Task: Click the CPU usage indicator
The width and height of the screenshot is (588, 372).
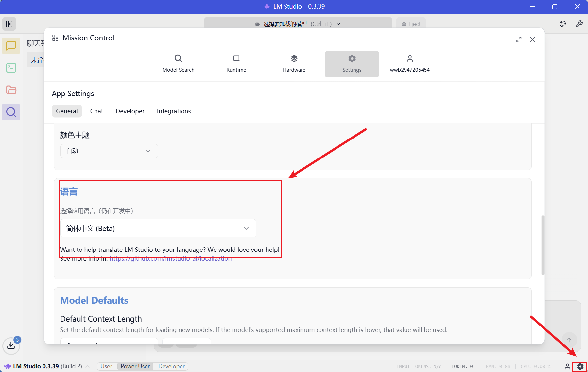Action: pos(536,366)
